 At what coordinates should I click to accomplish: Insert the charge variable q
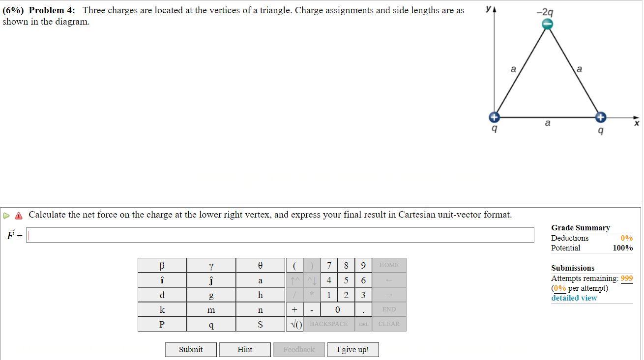210,324
